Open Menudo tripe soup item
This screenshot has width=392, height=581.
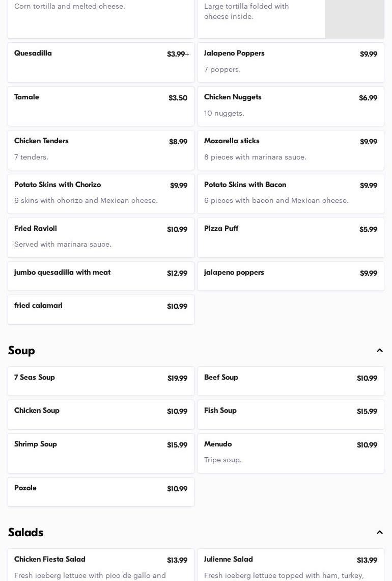(291, 453)
